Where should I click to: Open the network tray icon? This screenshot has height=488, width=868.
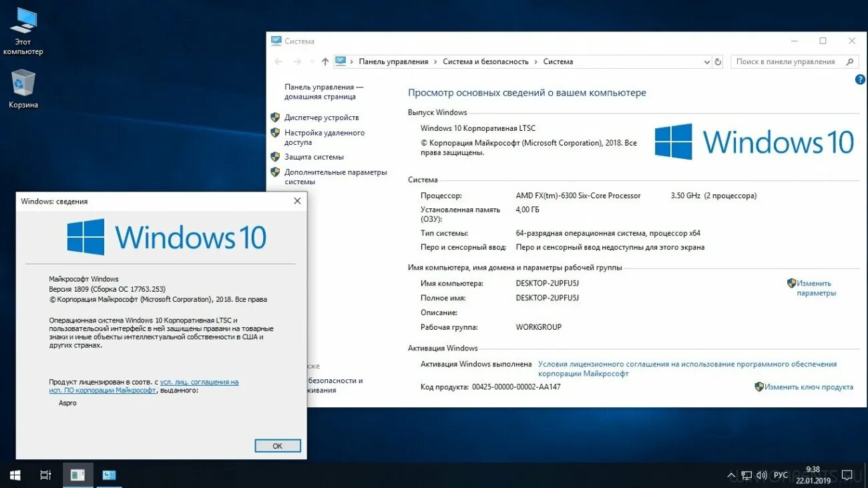(747, 475)
